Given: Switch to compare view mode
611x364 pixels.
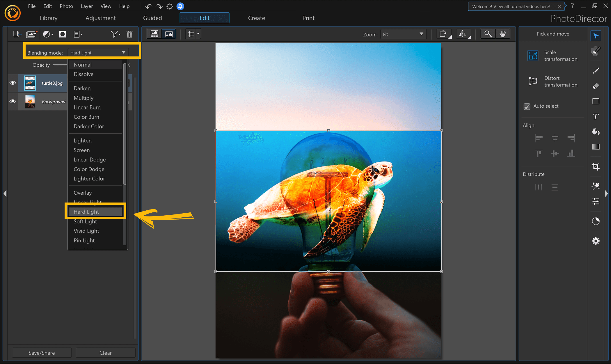Looking at the screenshot, I should 154,34.
